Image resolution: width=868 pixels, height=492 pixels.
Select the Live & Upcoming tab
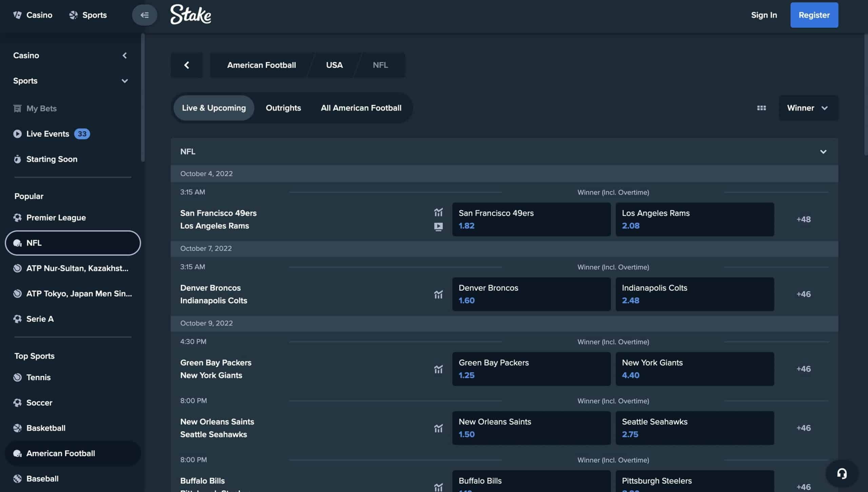(214, 108)
